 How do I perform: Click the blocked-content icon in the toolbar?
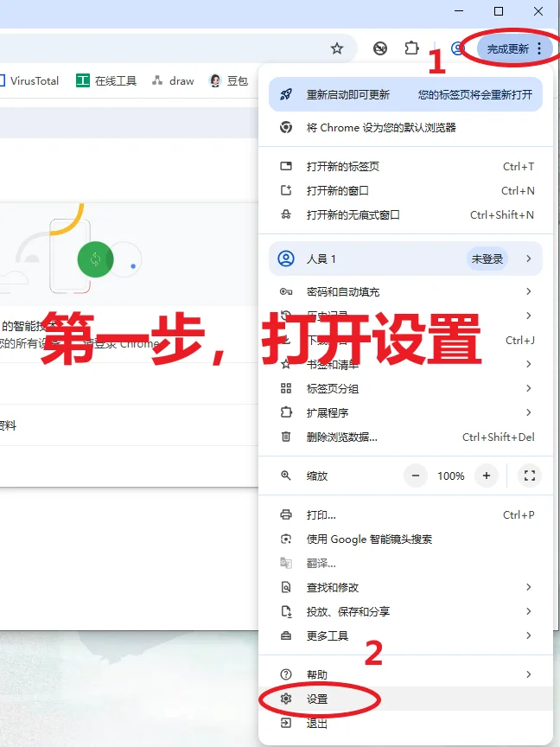pyautogui.click(x=380, y=48)
